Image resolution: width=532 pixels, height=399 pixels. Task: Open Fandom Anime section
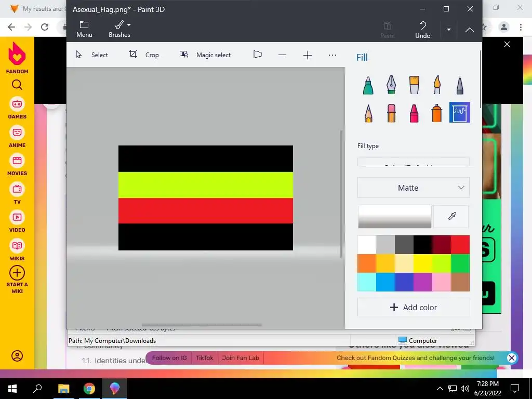[x=17, y=137]
